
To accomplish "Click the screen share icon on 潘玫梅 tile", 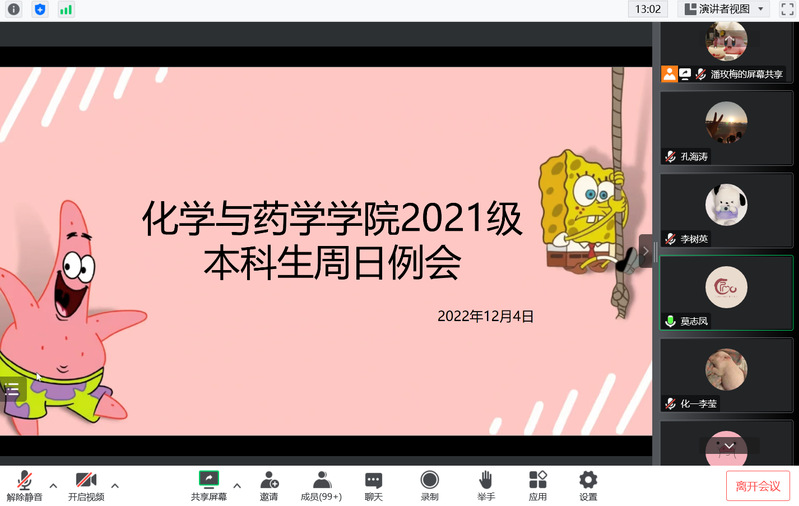I will point(685,74).
